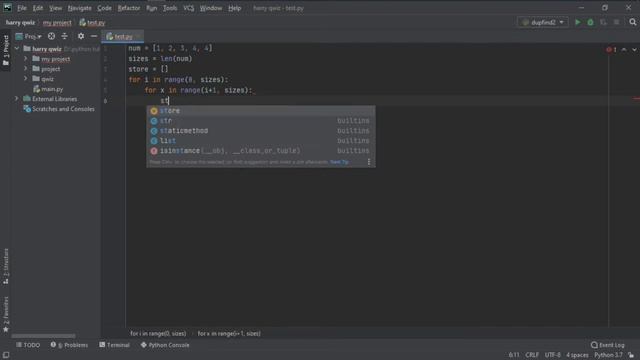
Task: Open the VCS menu
Action: click(189, 8)
